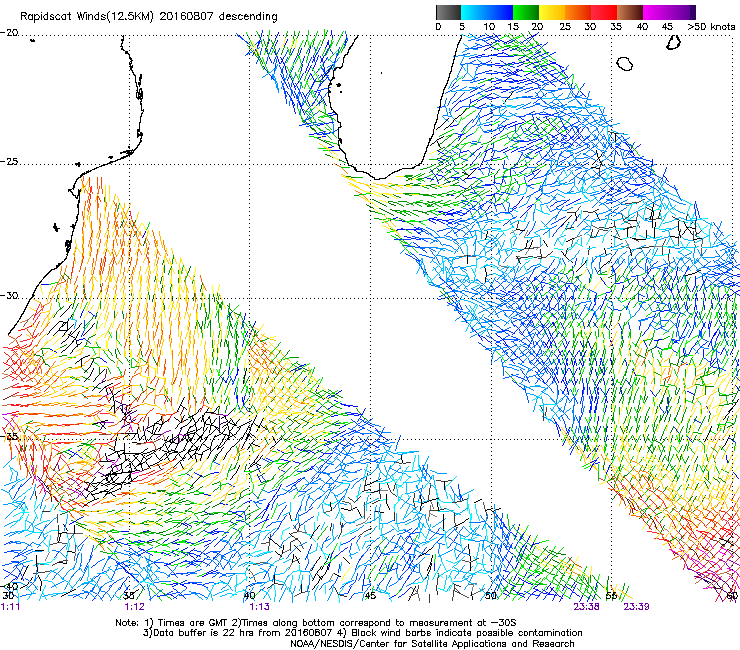Click the "23:38" swath time label
This screenshot has height=650, width=740.
click(586, 607)
